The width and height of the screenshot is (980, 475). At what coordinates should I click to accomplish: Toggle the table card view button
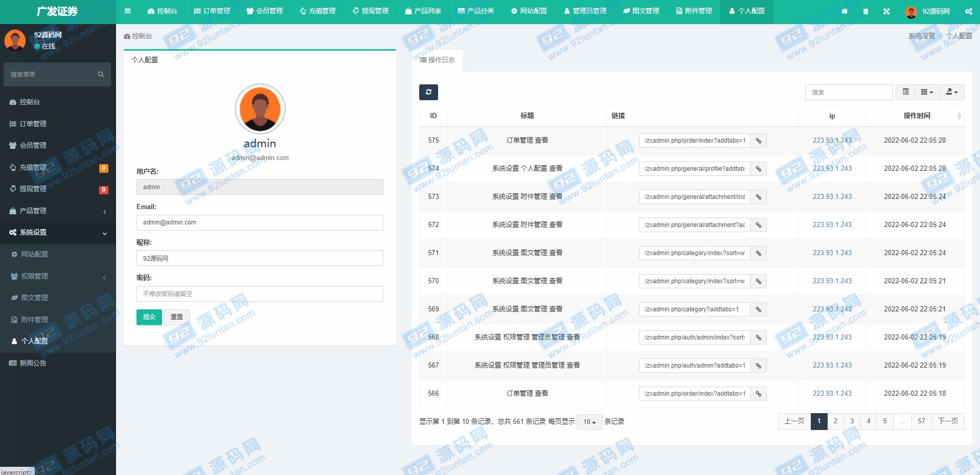coord(905,92)
